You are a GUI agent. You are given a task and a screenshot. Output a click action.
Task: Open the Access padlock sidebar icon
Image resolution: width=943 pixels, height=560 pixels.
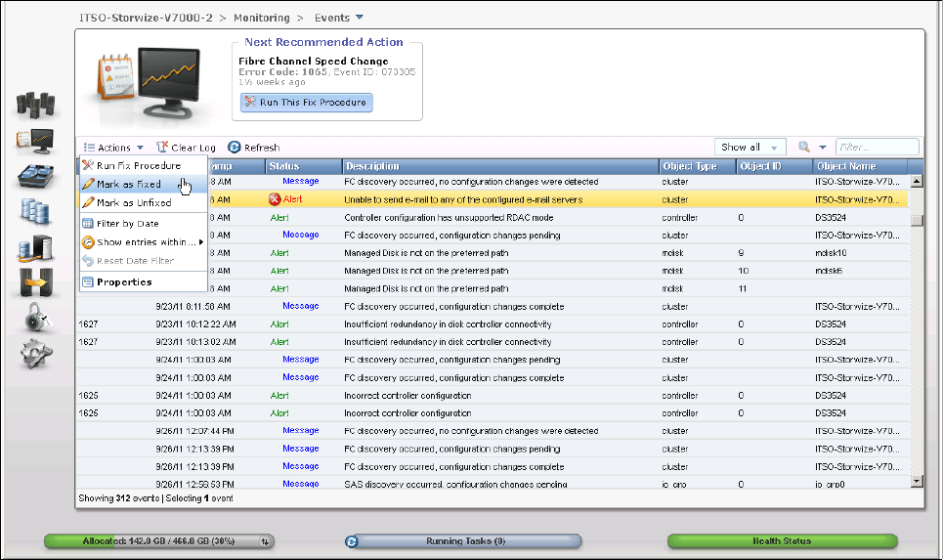pyautogui.click(x=35, y=318)
